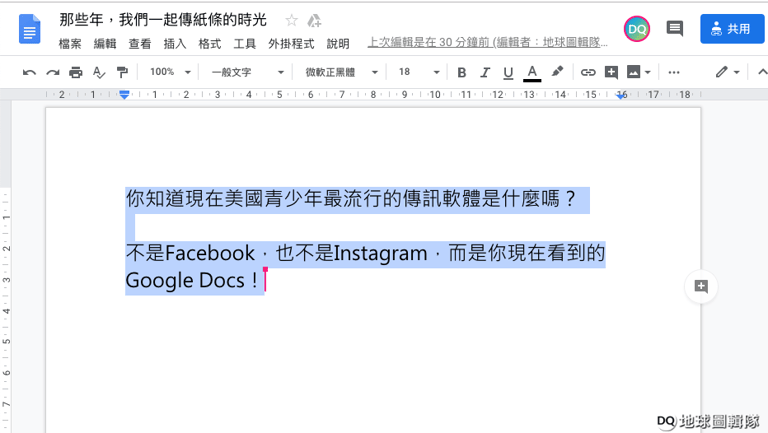The width and height of the screenshot is (768, 433).
Task: Toggle underline formatting
Action: tap(508, 72)
